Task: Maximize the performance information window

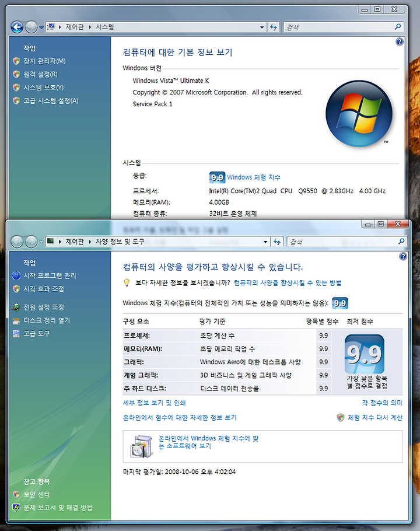Action: pos(381,224)
